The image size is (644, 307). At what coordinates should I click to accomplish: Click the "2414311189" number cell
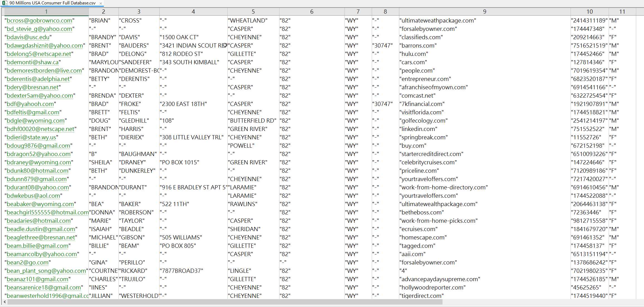point(589,21)
